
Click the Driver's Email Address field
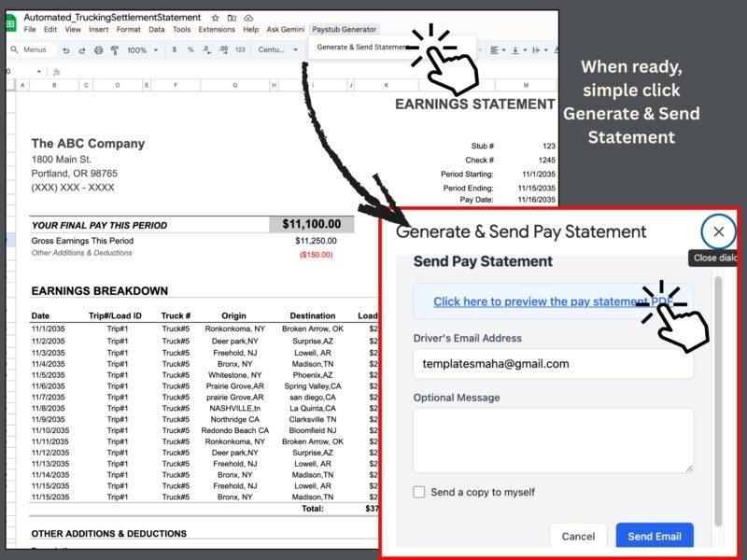tap(553, 364)
